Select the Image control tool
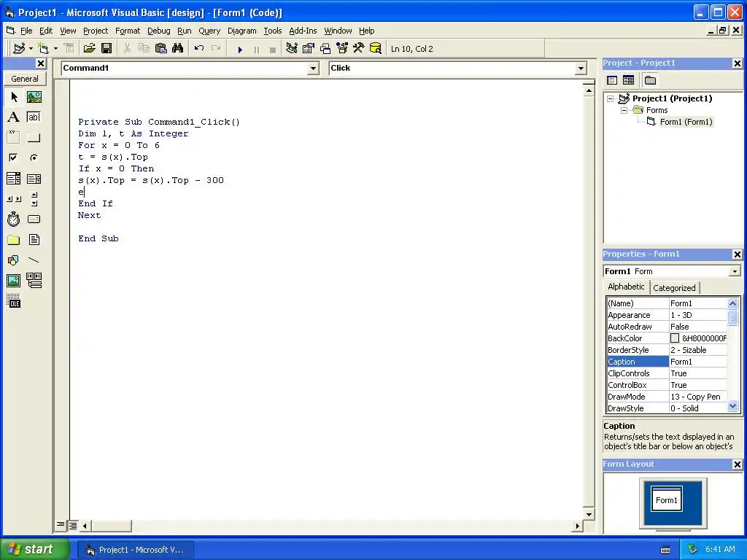 14,281
